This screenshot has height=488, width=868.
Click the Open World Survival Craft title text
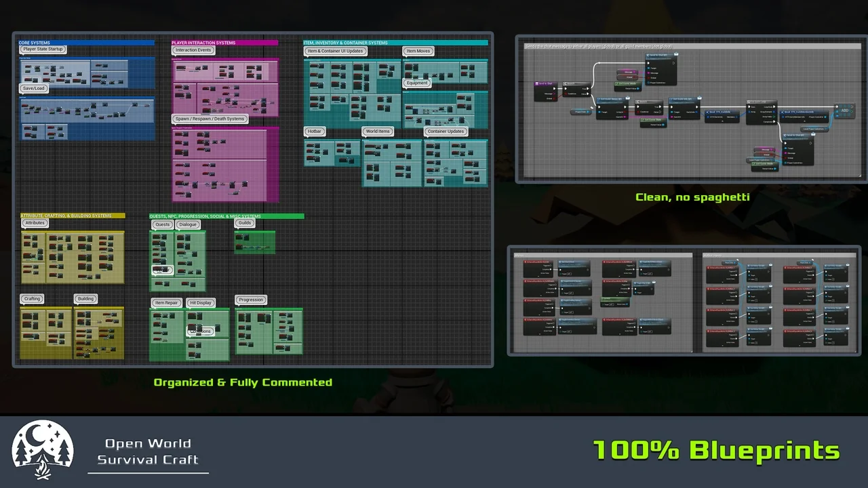pyautogui.click(x=148, y=451)
